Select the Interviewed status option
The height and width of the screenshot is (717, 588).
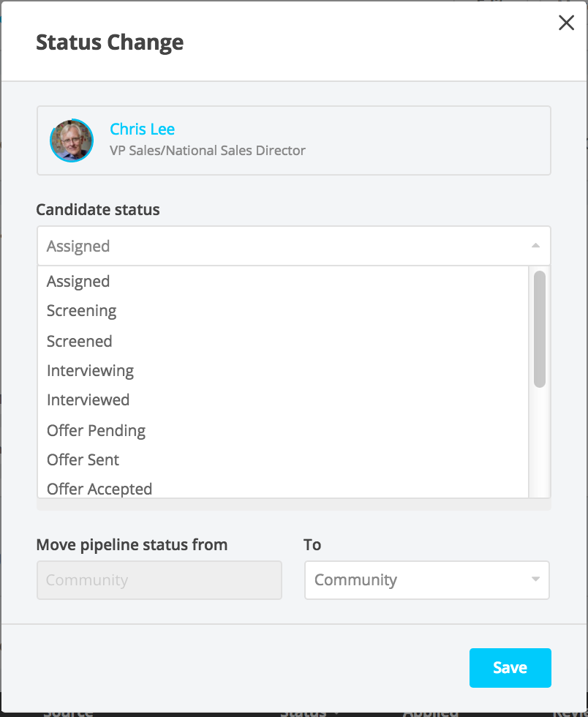click(88, 400)
